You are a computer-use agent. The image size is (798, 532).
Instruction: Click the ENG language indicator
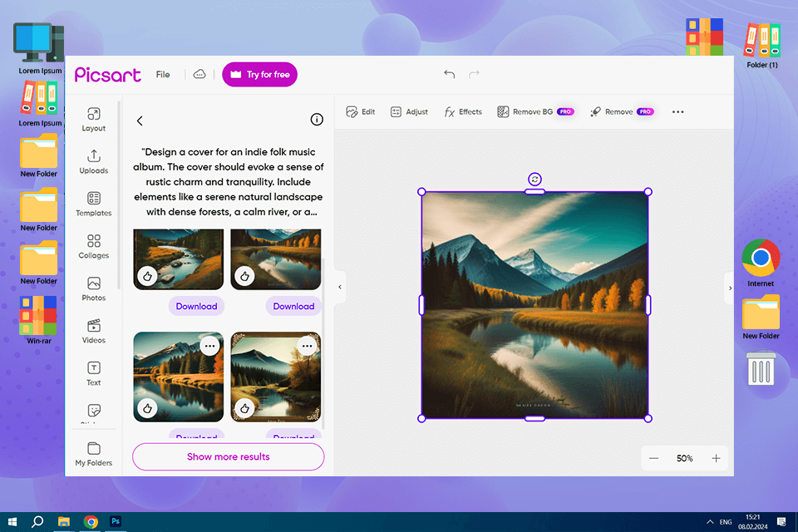coord(726,522)
